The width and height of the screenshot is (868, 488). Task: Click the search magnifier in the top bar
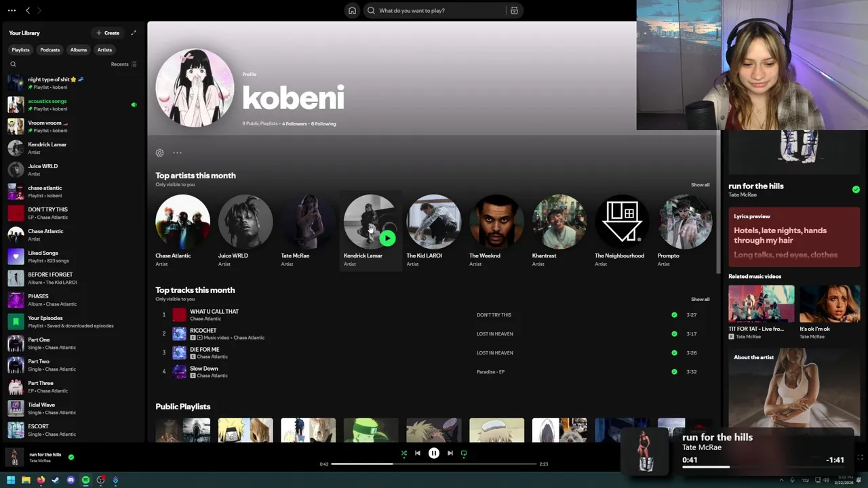pos(371,10)
